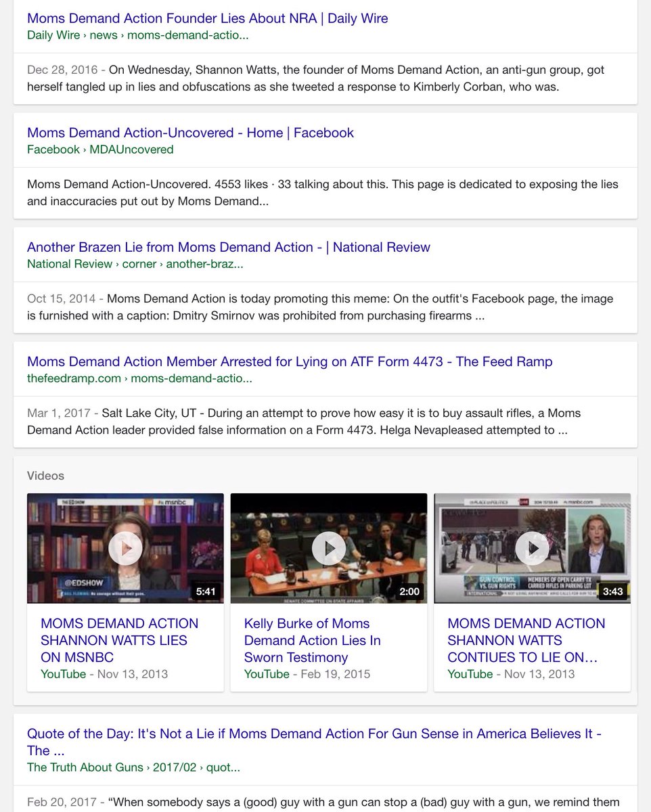This screenshot has width=651, height=812.
Task: Click YouTube source under Kelly Burke video
Action: tap(267, 674)
